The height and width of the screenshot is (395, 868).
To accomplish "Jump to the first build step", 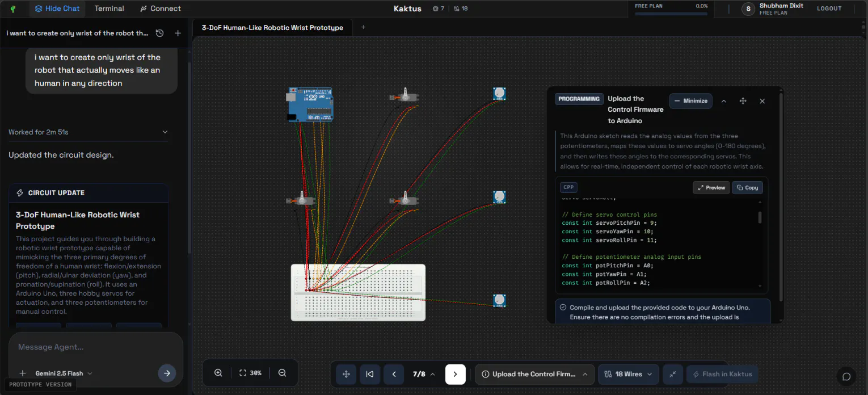I will tap(370, 374).
